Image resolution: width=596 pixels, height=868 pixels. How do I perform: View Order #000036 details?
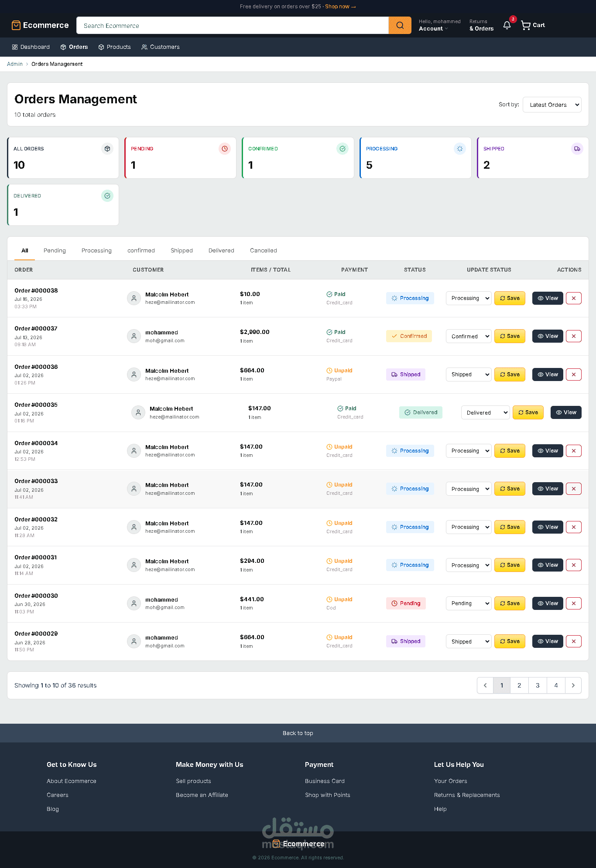click(548, 374)
